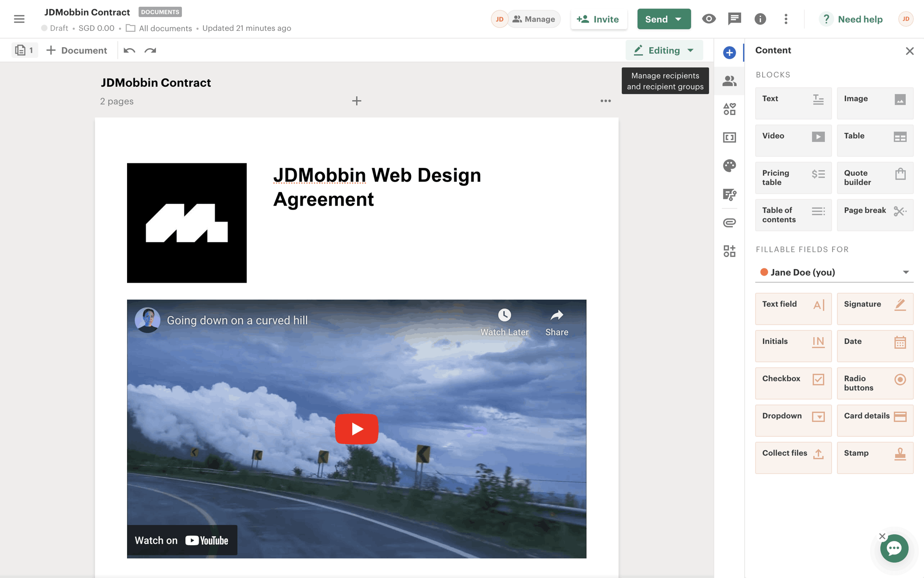Dismiss the chat widget with its X
This screenshot has height=578, width=924.
[882, 536]
